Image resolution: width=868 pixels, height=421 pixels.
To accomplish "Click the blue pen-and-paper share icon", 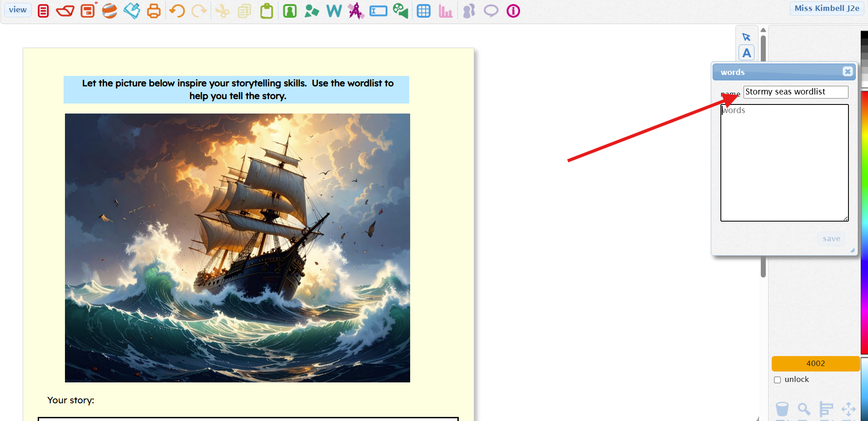I will pos(132,11).
